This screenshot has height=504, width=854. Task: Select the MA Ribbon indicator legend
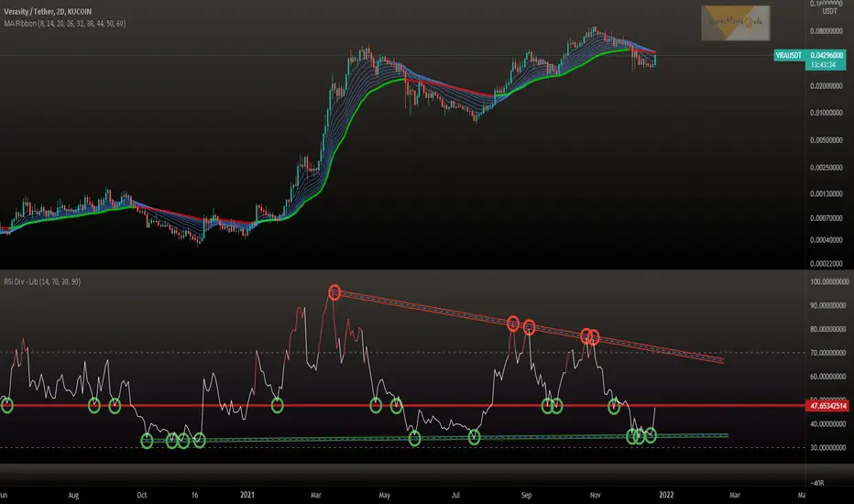(65, 24)
